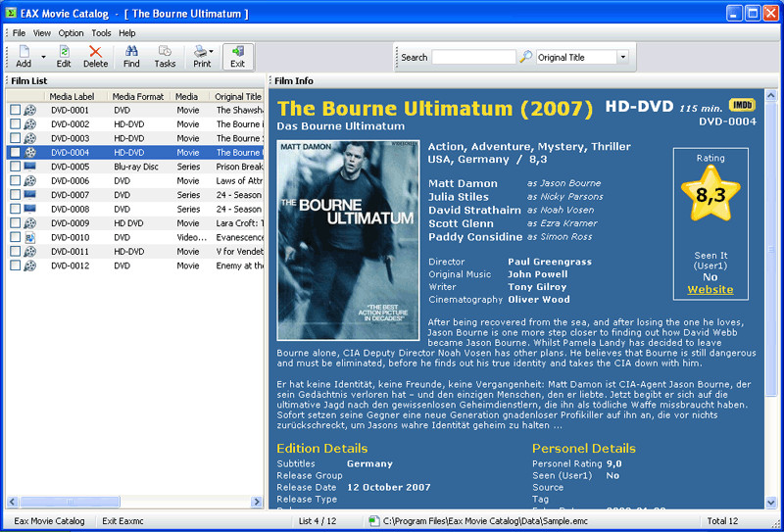Click the film reel icon of DVD-0009

tap(30, 223)
